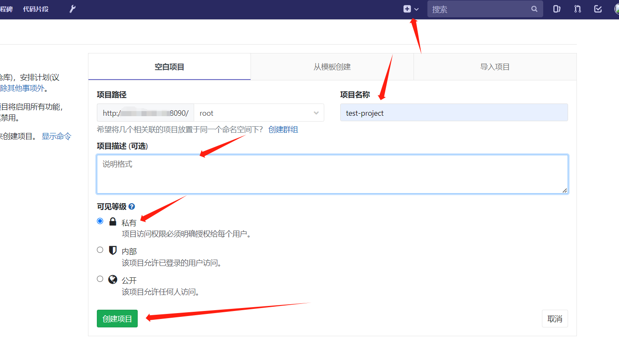
Task: Open the admin area wrench icon
Action: 72,9
